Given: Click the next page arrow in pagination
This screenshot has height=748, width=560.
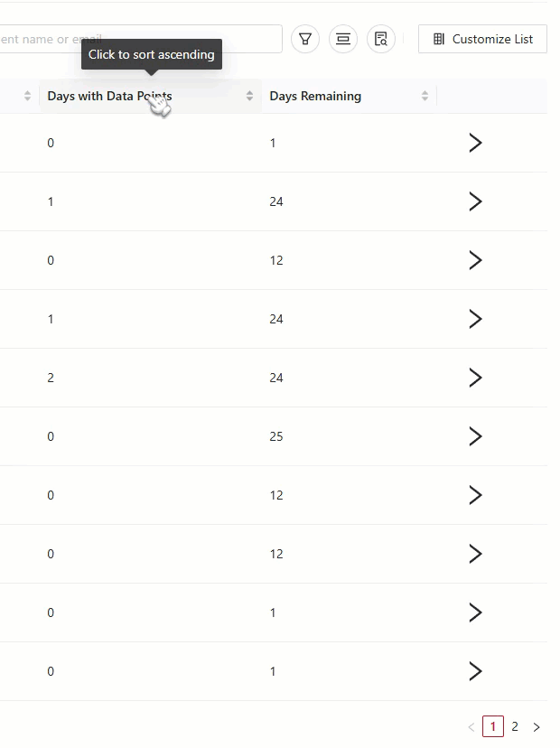Looking at the screenshot, I should pos(537,725).
